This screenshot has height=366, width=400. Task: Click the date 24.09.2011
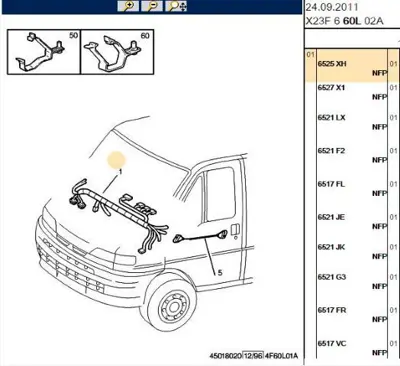tap(332, 7)
